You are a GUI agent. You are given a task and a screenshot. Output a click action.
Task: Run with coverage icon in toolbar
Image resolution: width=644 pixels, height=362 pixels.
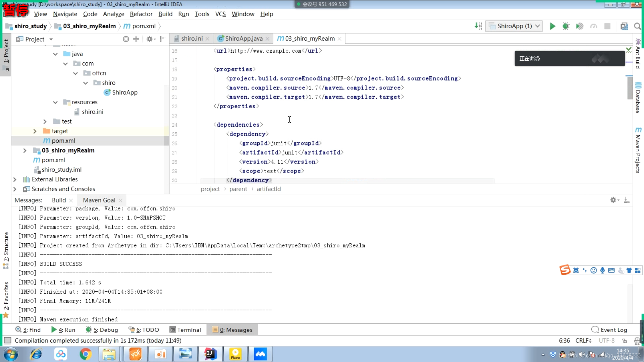tap(580, 26)
